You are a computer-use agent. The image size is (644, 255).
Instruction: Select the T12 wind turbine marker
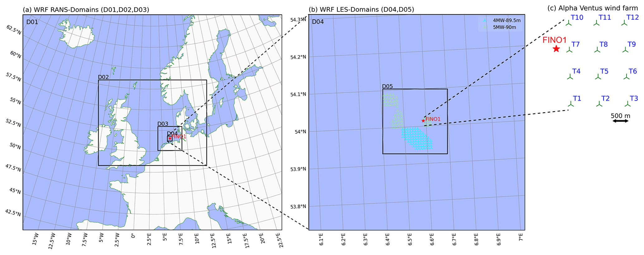[624, 23]
